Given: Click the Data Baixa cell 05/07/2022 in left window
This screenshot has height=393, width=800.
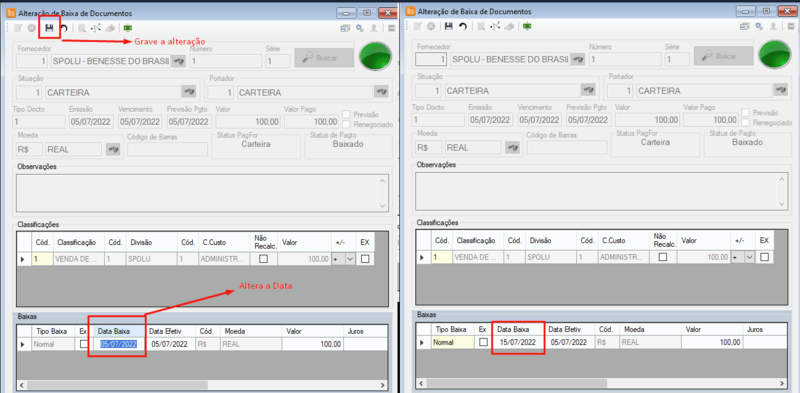Looking at the screenshot, I should point(119,344).
